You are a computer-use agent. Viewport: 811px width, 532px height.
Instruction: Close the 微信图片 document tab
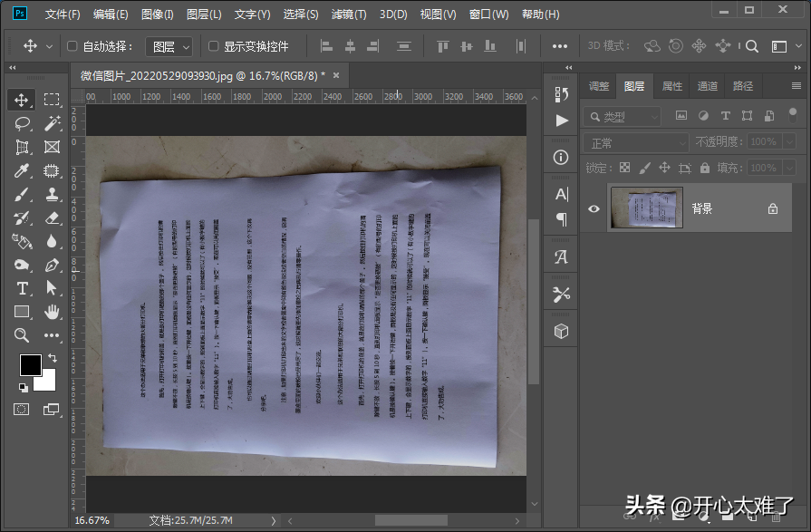(x=336, y=76)
